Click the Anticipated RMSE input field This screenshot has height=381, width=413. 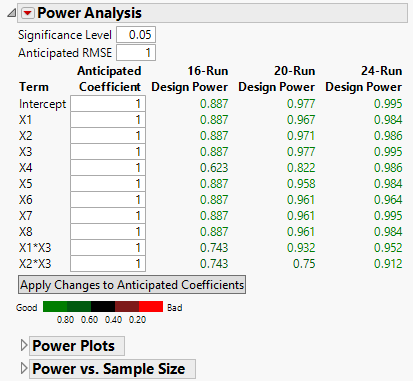point(136,53)
